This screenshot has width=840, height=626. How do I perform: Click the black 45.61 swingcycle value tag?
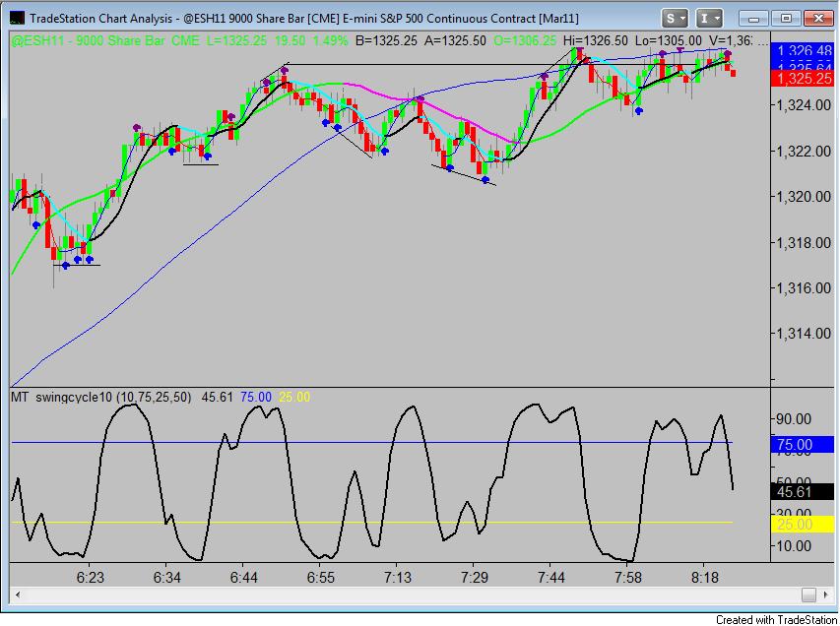(802, 491)
